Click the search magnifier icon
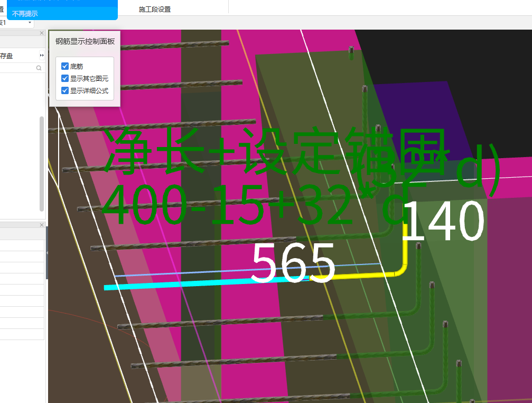 click(39, 68)
